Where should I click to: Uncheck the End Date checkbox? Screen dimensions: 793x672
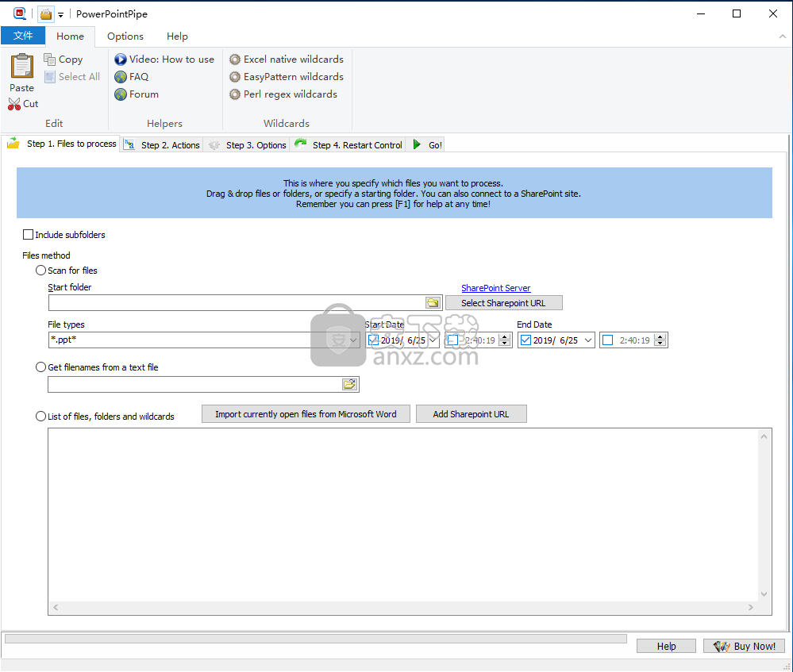[x=526, y=340]
